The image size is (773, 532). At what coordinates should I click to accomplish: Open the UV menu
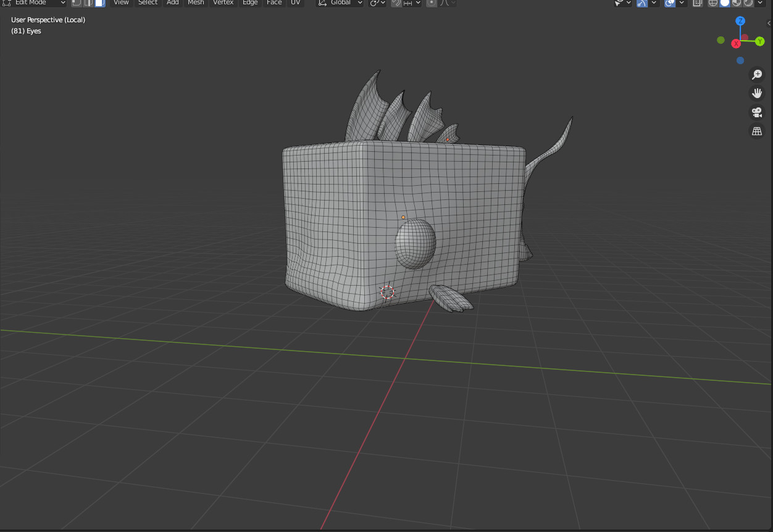coord(295,2)
